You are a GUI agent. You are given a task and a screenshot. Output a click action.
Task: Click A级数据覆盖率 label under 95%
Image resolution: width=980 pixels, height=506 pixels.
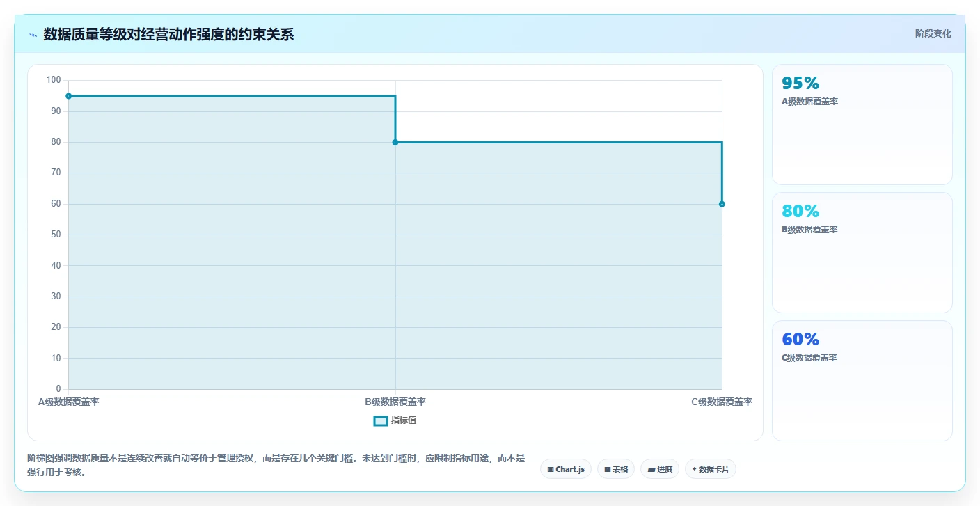click(809, 102)
